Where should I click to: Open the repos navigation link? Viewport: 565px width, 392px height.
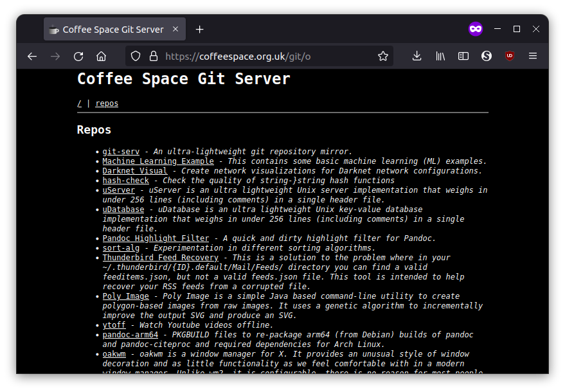[x=107, y=103]
